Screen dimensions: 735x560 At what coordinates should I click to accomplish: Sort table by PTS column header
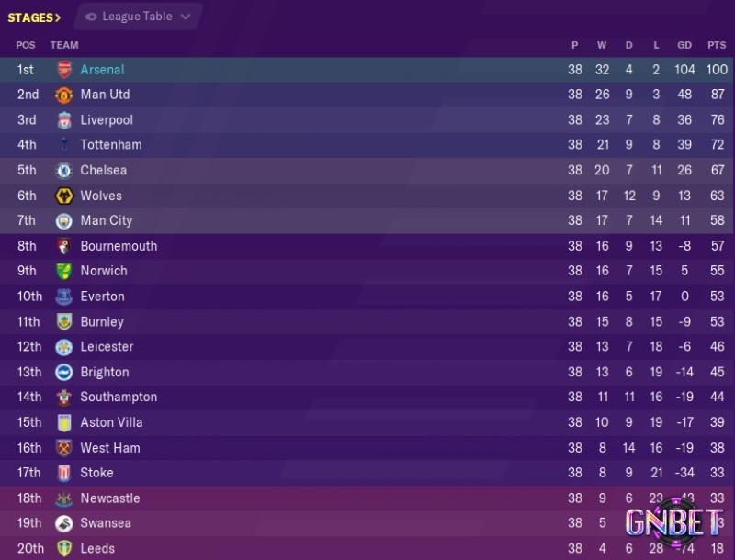[x=716, y=45]
